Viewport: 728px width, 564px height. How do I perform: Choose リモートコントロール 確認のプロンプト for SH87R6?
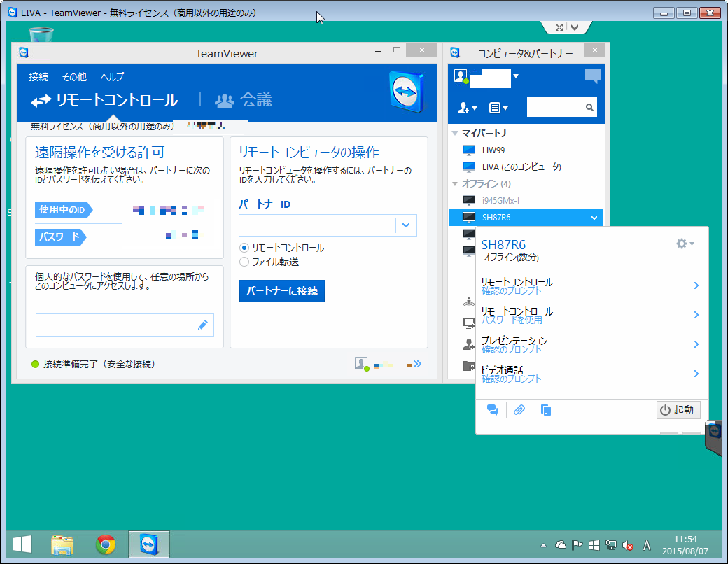[x=590, y=285]
